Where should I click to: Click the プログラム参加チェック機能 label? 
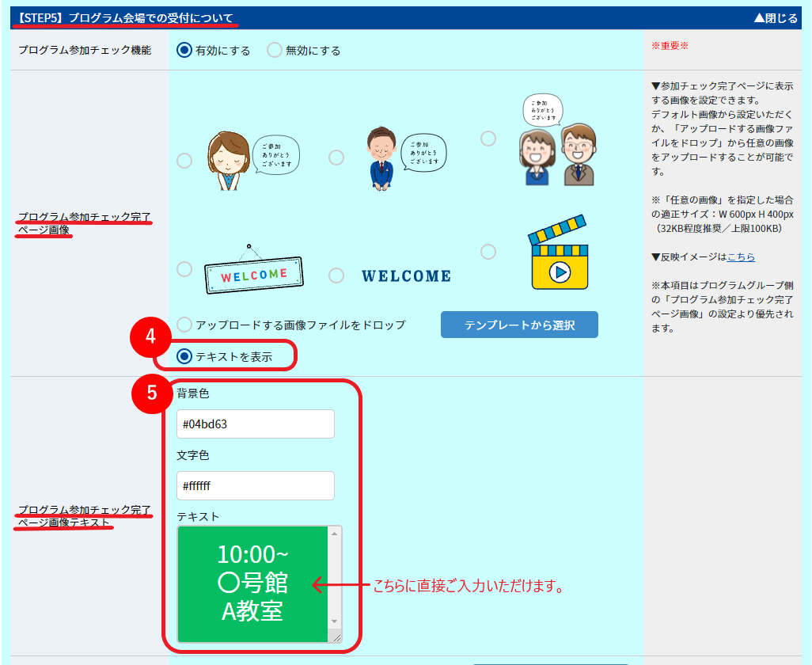[85, 50]
